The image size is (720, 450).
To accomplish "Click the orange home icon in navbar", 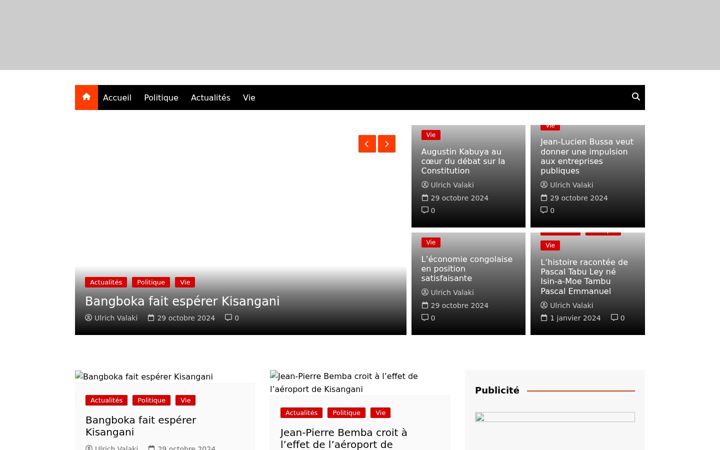I will (86, 97).
